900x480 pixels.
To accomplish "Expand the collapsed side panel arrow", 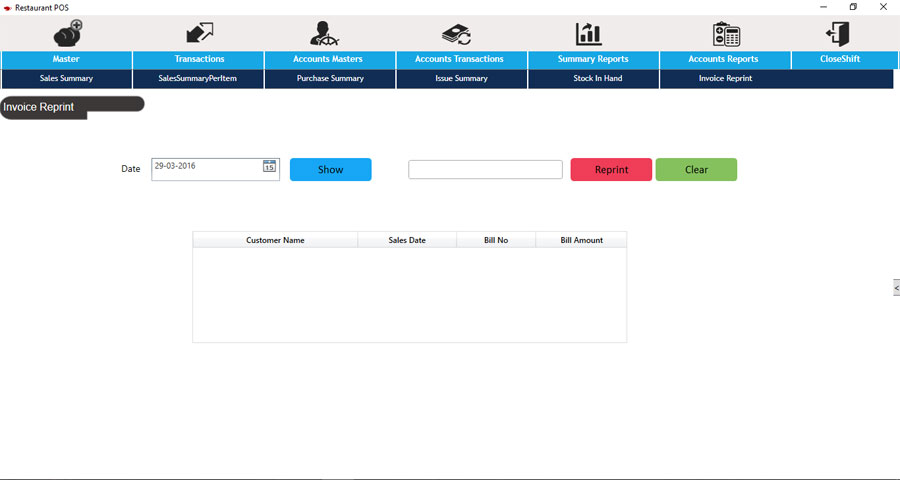I will [895, 287].
